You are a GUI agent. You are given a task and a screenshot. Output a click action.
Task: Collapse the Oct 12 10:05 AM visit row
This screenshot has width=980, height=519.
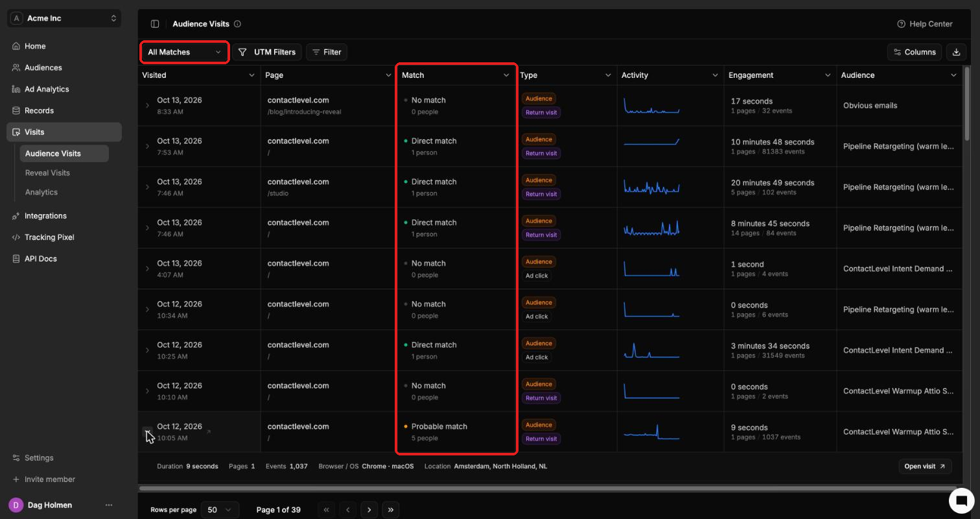(147, 432)
